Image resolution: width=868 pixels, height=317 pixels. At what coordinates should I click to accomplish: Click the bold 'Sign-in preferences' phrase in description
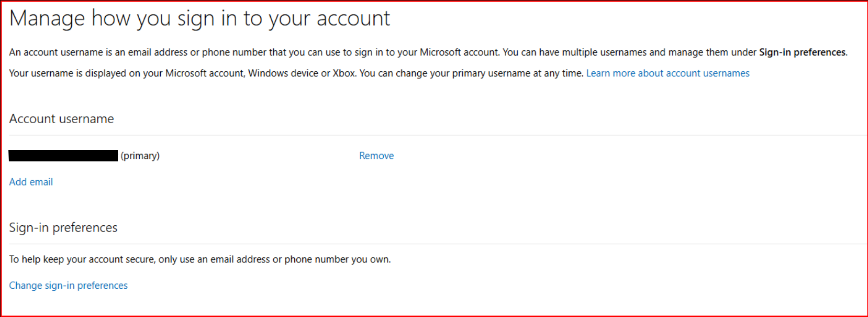[803, 52]
